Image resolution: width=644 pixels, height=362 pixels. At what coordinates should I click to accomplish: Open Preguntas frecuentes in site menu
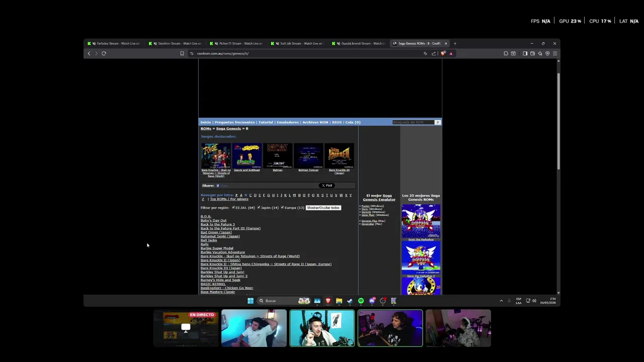coord(234,122)
